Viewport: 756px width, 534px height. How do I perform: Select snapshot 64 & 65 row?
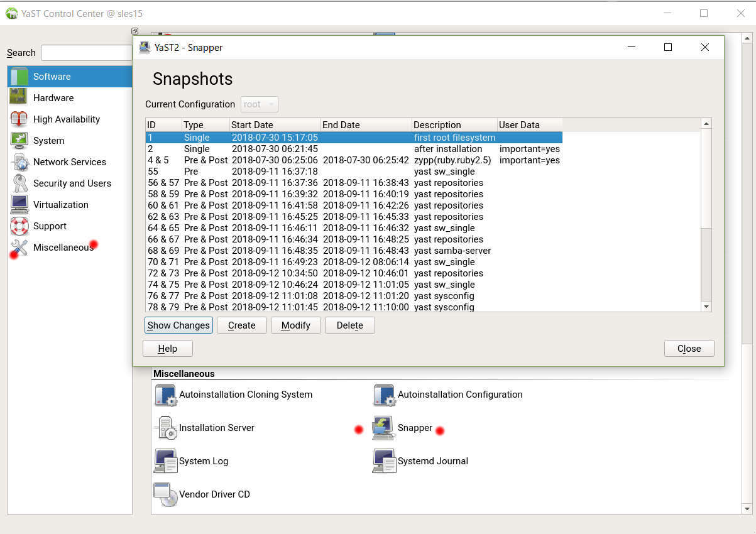pos(354,228)
